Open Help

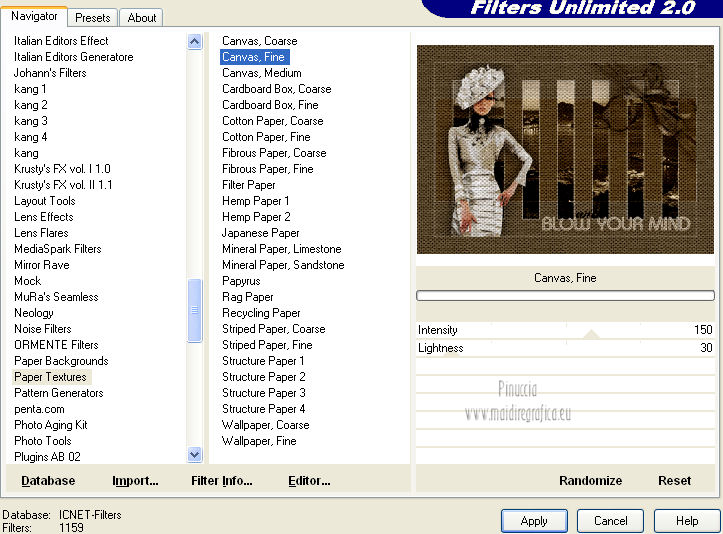tap(687, 521)
